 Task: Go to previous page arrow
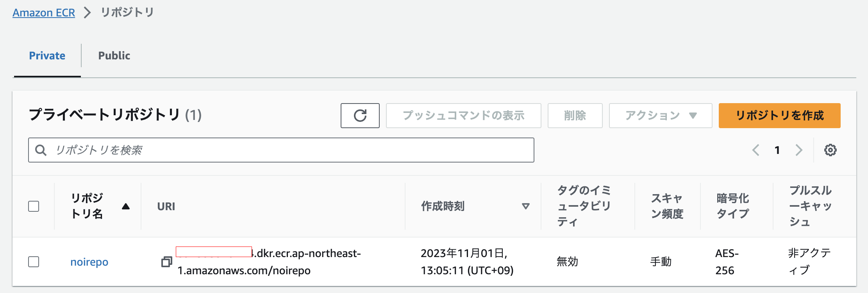coord(756,150)
